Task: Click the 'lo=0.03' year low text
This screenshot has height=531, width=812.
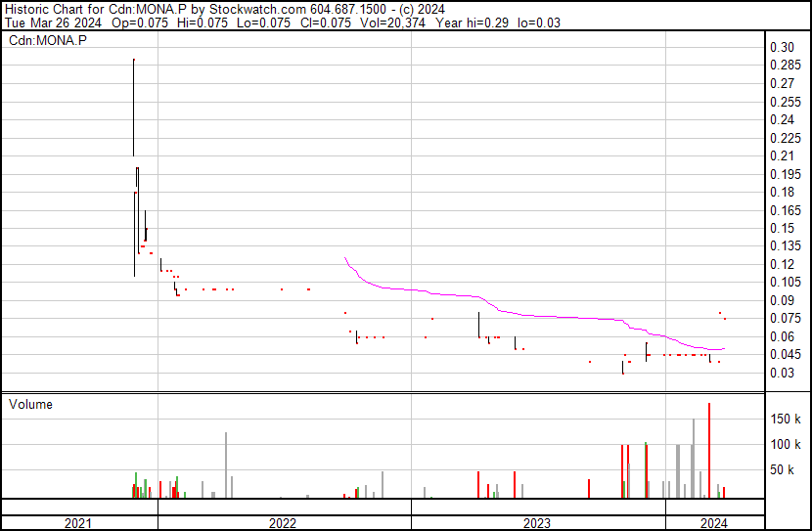Action: [539, 22]
